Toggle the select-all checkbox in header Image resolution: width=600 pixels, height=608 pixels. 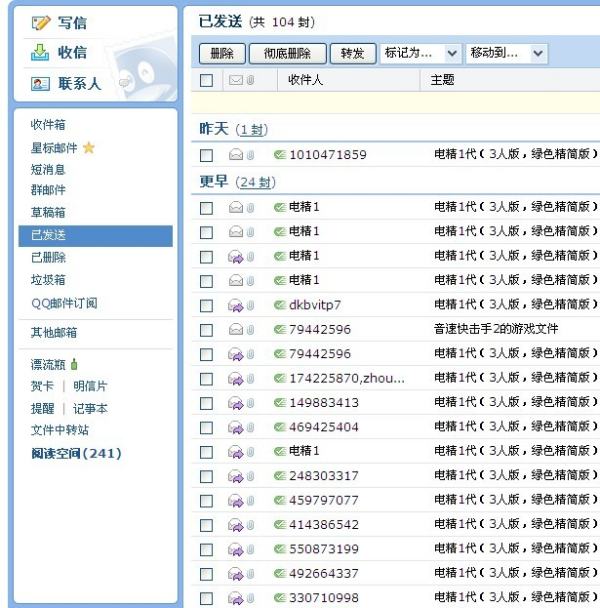(x=206, y=80)
